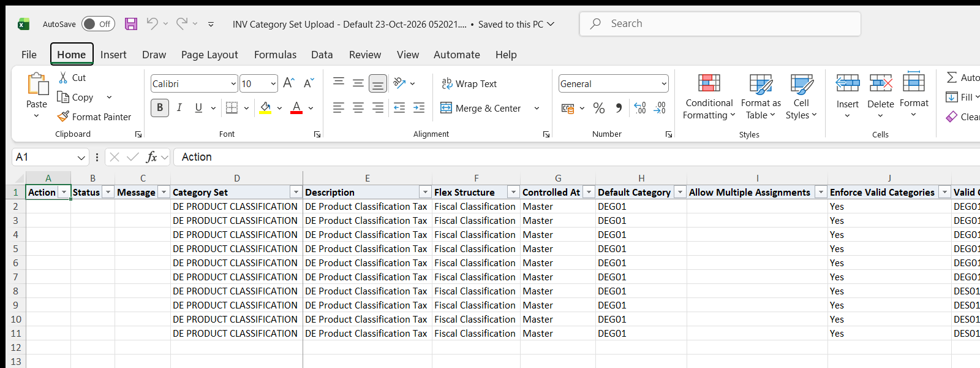The width and height of the screenshot is (980, 368).
Task: Undo the last action
Action: 152,24
